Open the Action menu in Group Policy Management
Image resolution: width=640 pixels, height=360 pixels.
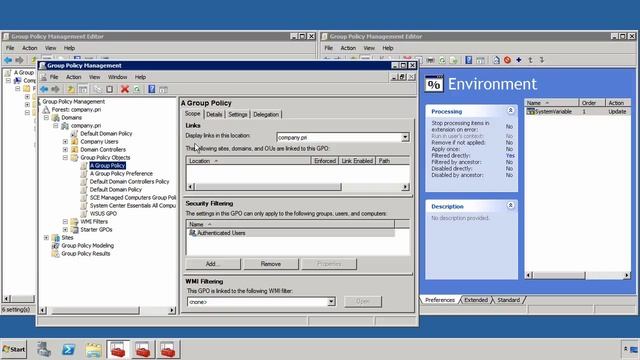click(x=73, y=77)
